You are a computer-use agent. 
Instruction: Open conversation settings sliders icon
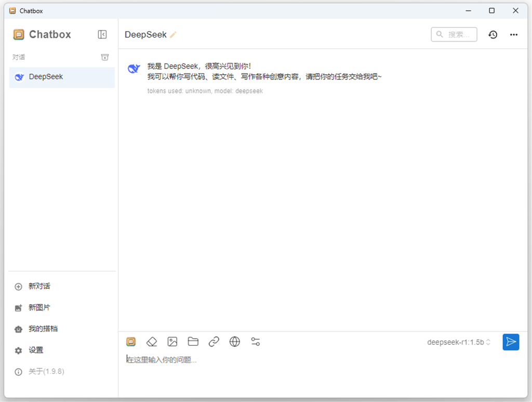(256, 342)
